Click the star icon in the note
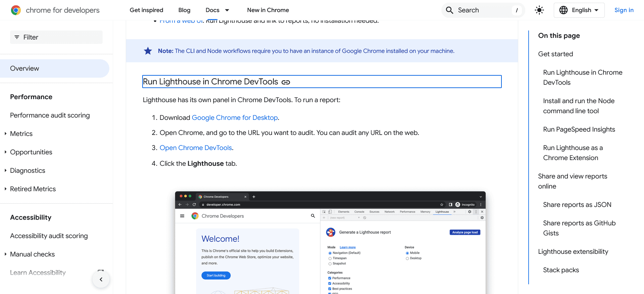The image size is (644, 294). (x=148, y=51)
